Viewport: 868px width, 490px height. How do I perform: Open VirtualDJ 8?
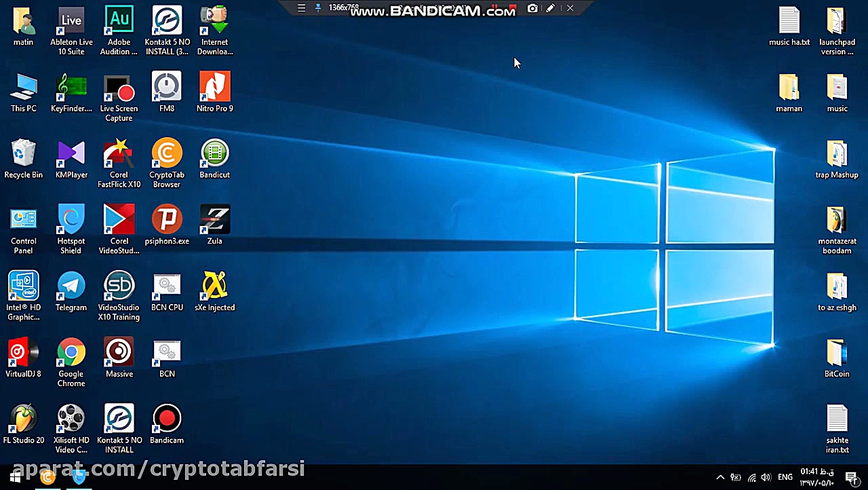(23, 358)
